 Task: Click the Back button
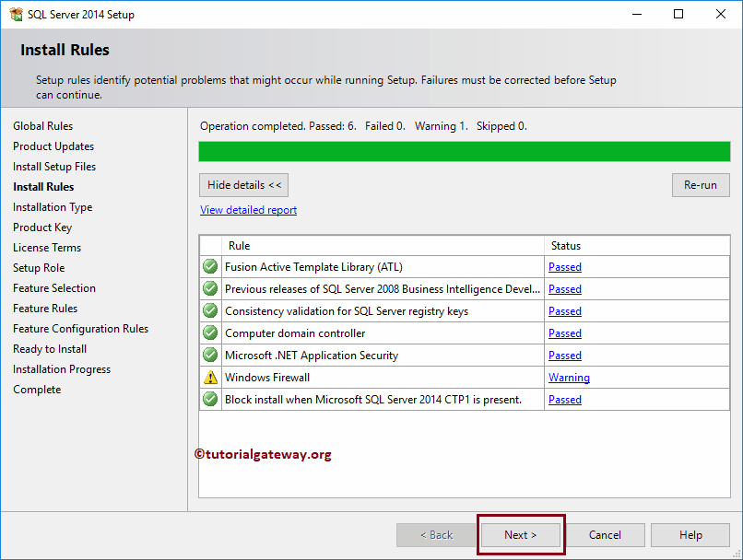(436, 535)
